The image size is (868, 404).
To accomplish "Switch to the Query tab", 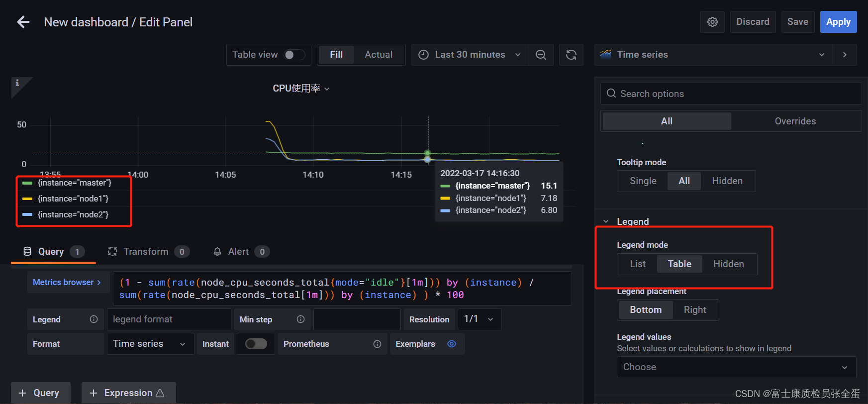I will pos(53,252).
